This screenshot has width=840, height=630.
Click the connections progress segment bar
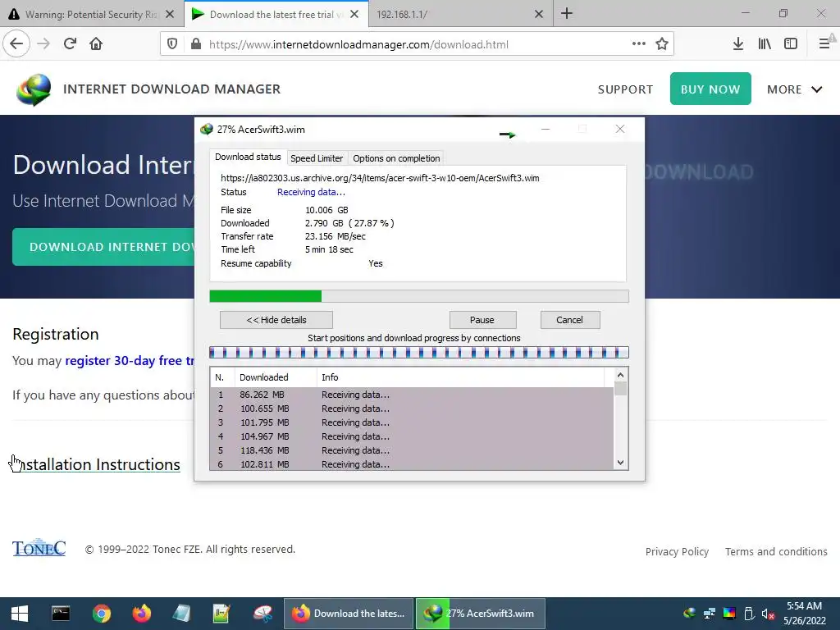click(x=419, y=353)
